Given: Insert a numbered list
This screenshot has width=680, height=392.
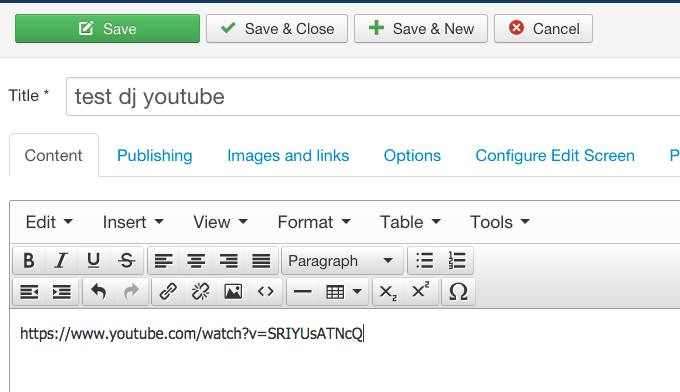Looking at the screenshot, I should pyautogui.click(x=457, y=261).
